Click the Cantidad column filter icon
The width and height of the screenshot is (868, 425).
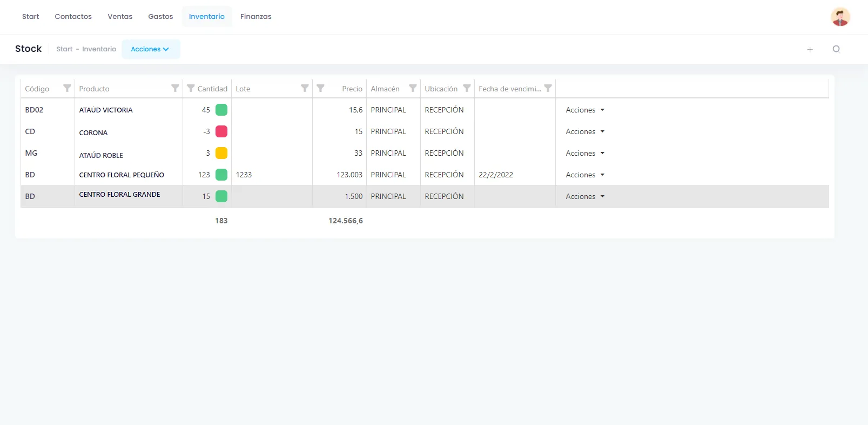(x=191, y=88)
